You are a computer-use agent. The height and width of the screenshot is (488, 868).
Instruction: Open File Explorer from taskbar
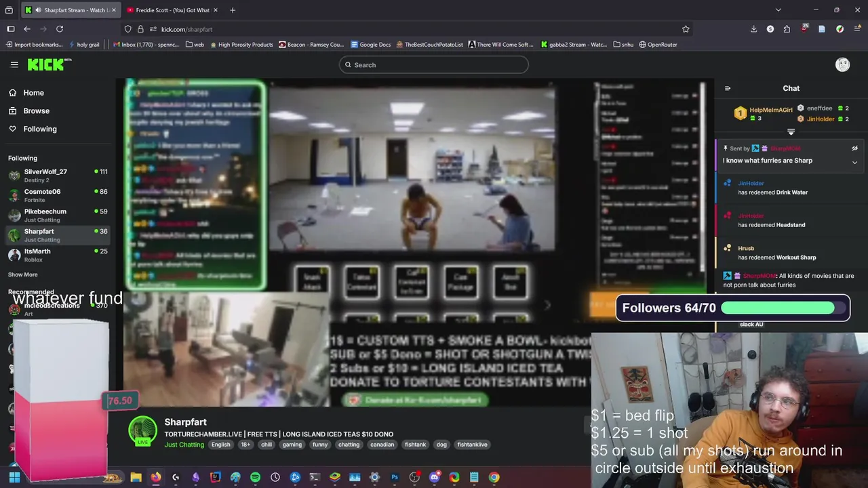136,477
